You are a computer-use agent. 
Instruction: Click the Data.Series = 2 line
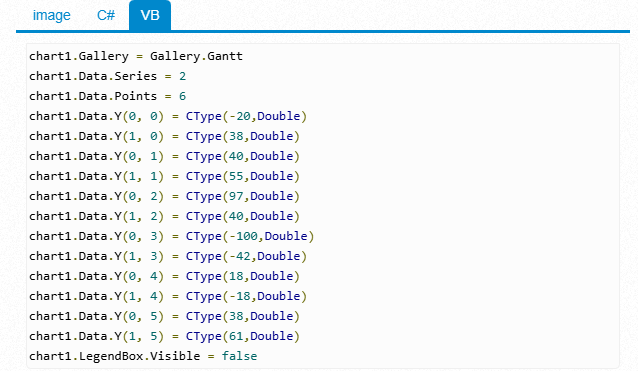pos(107,76)
